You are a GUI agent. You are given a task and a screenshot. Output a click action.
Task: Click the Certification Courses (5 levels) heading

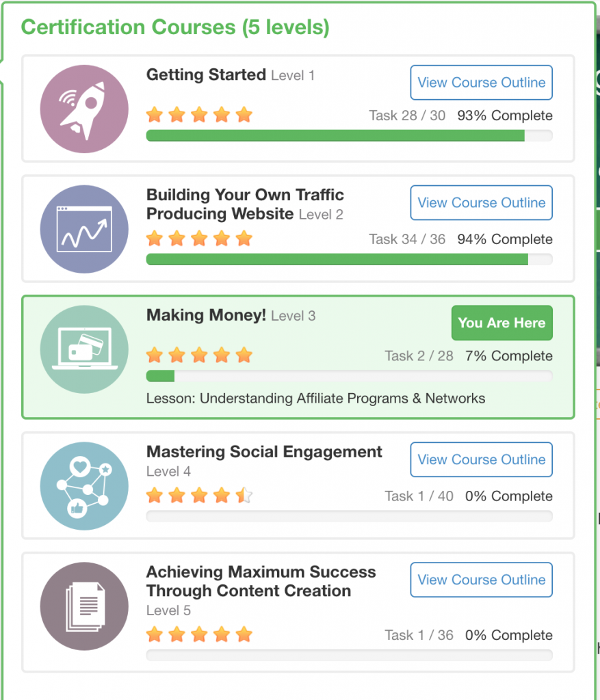tap(175, 28)
